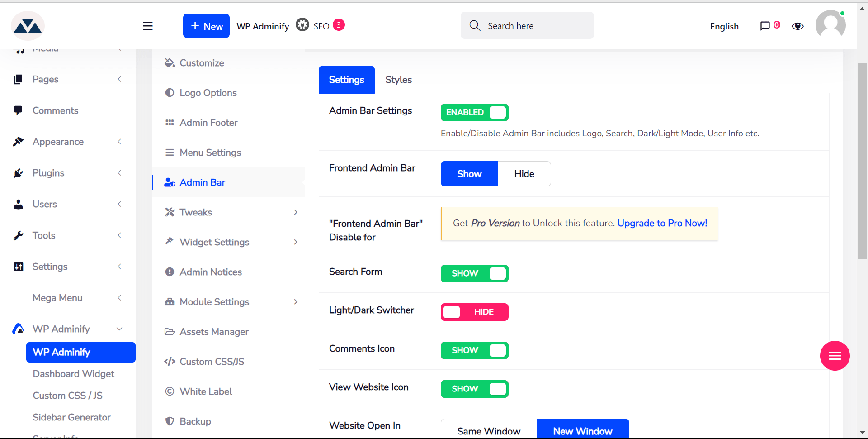Toggle the Search Form show switch
868x439 pixels.
[474, 273]
